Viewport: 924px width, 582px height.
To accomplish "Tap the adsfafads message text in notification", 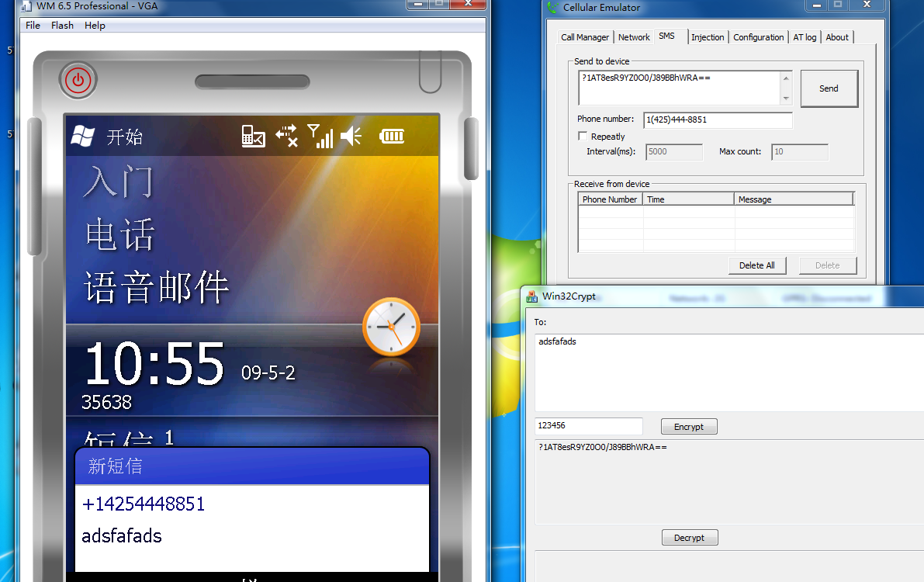I will click(x=121, y=536).
